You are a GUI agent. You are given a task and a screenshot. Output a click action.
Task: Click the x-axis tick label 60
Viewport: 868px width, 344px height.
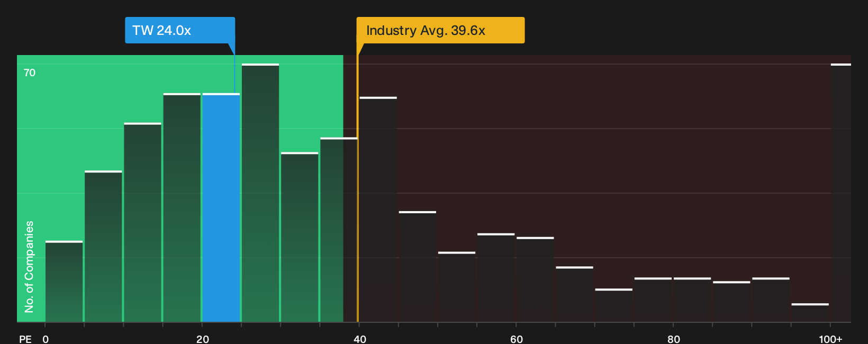pos(517,339)
